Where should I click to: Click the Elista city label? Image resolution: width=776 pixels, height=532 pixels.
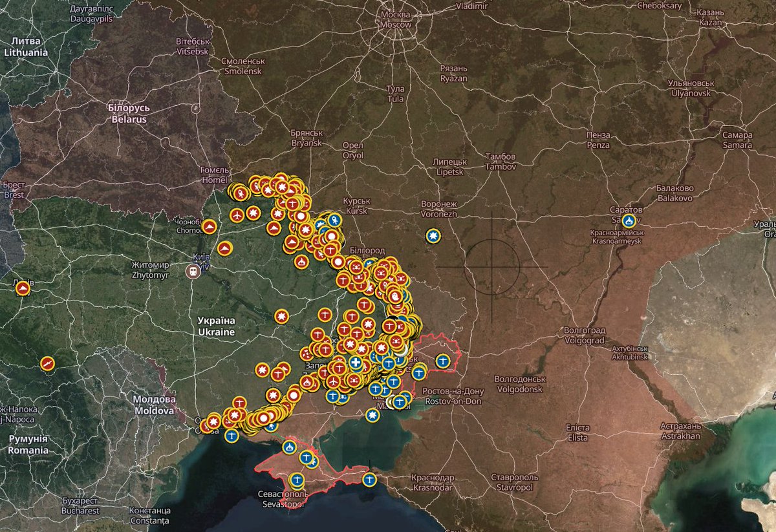[x=577, y=433]
